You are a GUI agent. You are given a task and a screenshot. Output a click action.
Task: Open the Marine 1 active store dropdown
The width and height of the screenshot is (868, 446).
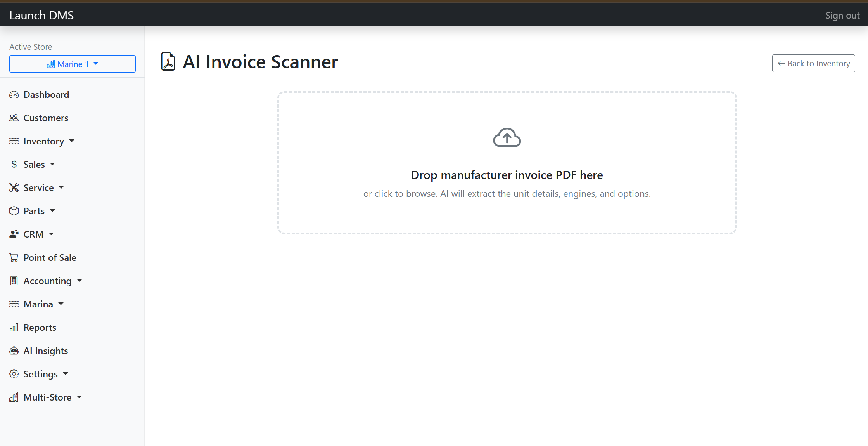coord(73,64)
